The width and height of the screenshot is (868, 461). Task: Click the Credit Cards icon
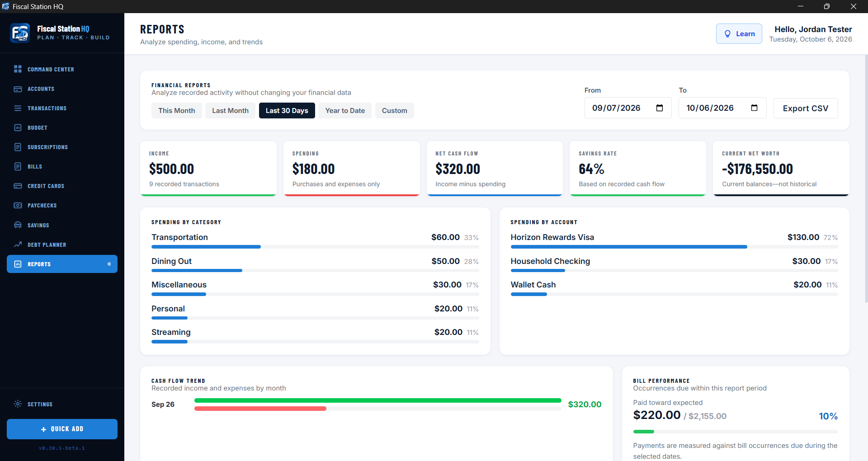point(18,186)
